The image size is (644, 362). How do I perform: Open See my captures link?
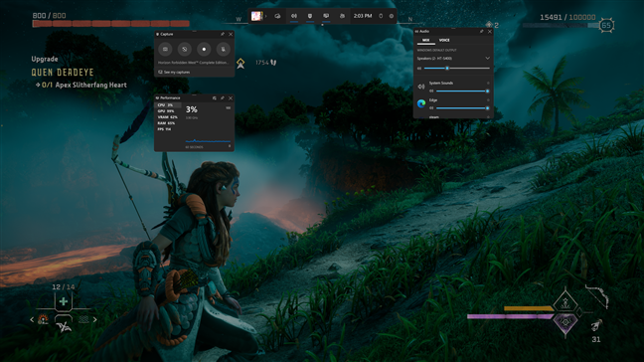click(x=174, y=72)
